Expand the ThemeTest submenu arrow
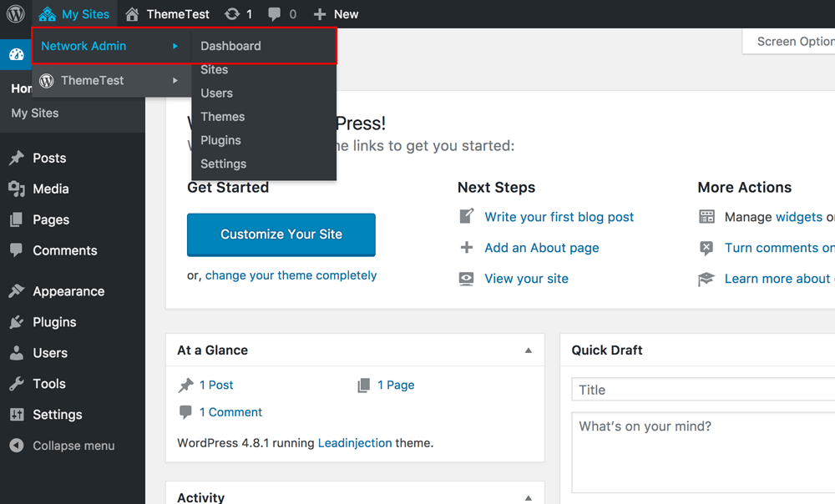 tap(175, 80)
